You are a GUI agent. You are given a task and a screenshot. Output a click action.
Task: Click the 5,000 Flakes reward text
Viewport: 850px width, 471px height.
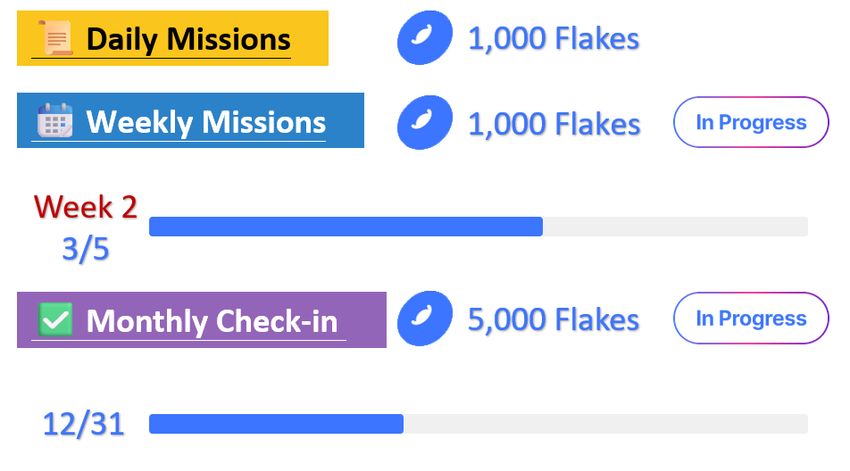click(553, 320)
